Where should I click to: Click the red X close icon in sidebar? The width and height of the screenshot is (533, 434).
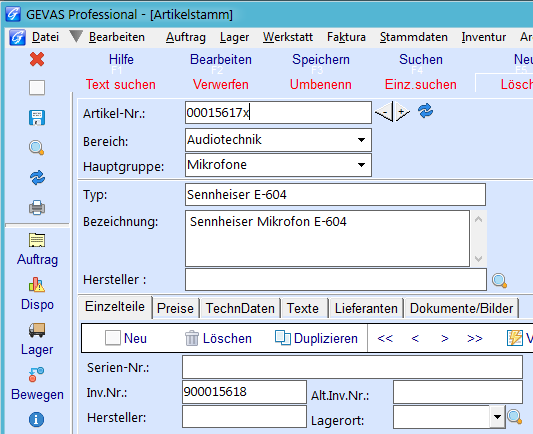tap(37, 59)
